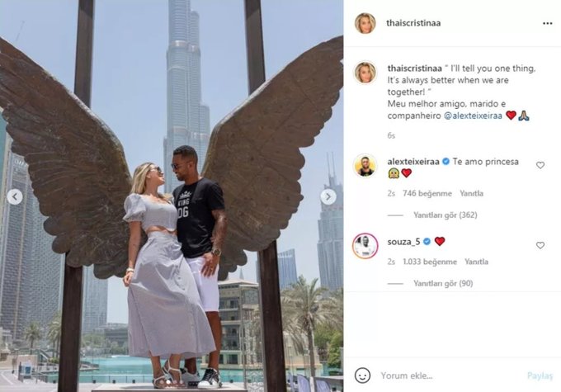Open alexteixeiraa's profile picture

pos(365,166)
